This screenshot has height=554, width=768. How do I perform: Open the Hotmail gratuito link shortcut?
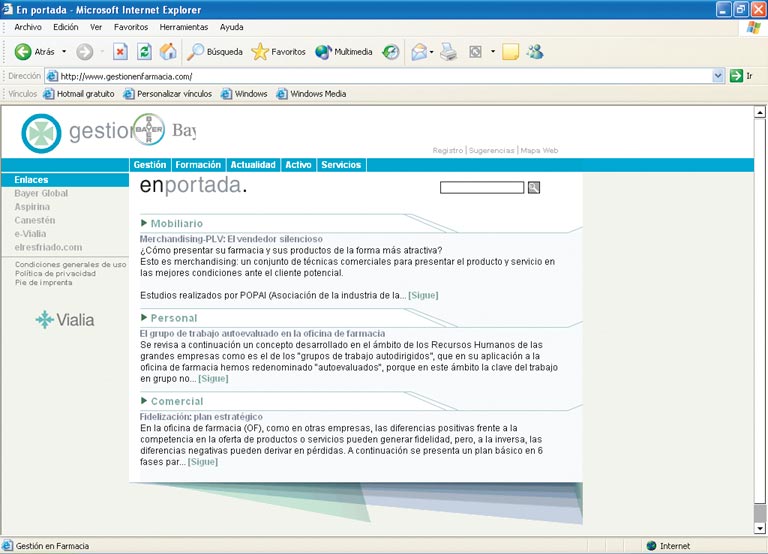point(79,94)
